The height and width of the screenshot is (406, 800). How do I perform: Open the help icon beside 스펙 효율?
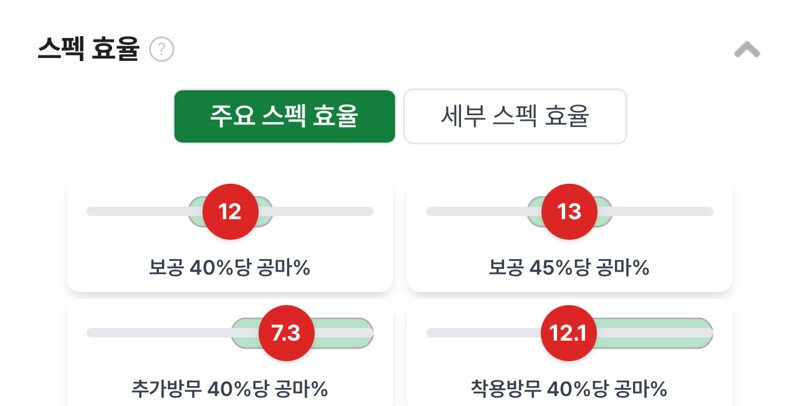[162, 49]
